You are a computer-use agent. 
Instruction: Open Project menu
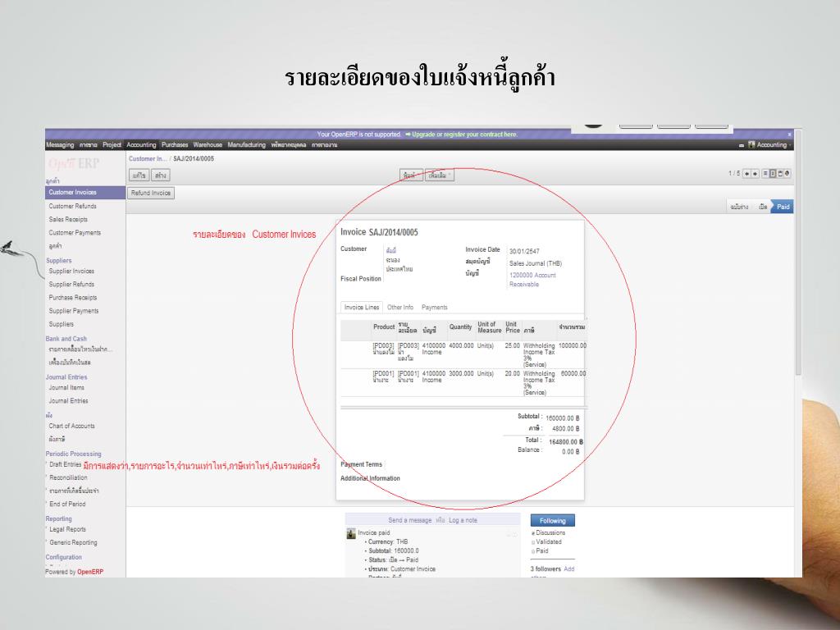tap(112, 144)
